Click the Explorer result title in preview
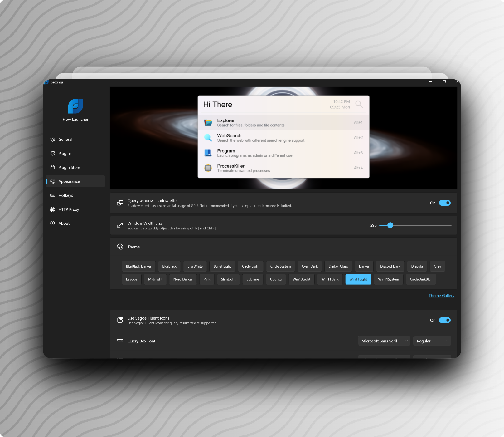504x437 pixels. click(226, 120)
